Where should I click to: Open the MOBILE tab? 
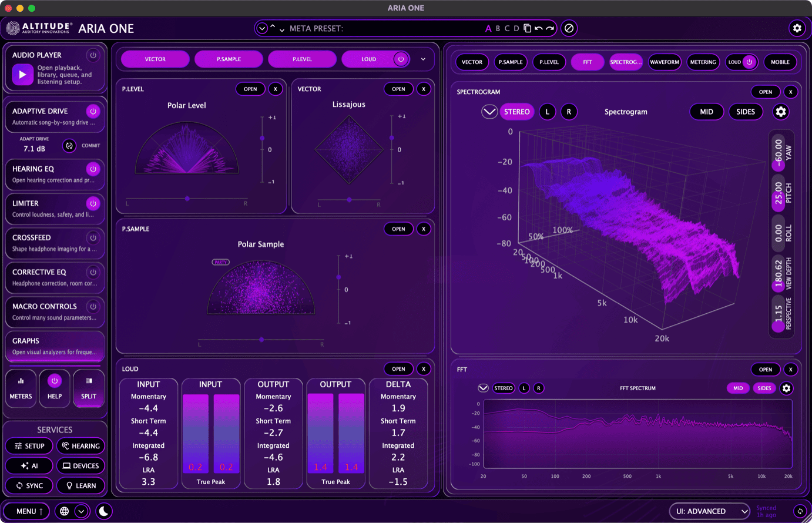tap(780, 62)
